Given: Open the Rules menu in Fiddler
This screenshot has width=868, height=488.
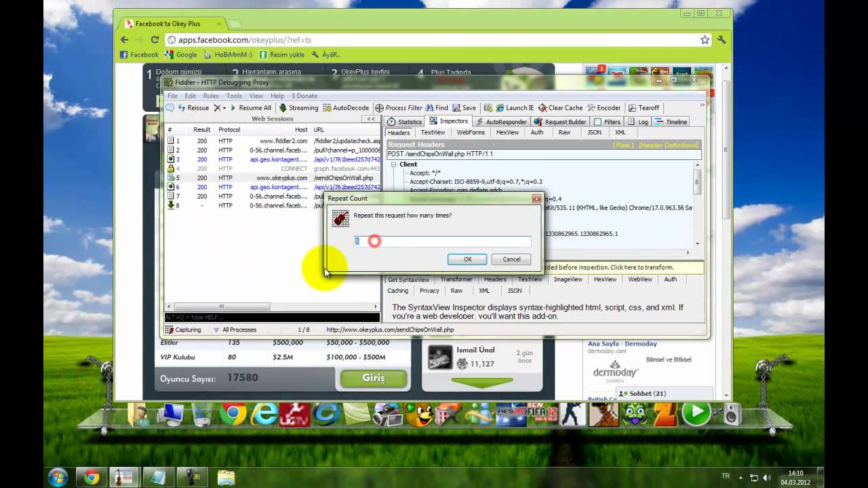Looking at the screenshot, I should [x=211, y=96].
